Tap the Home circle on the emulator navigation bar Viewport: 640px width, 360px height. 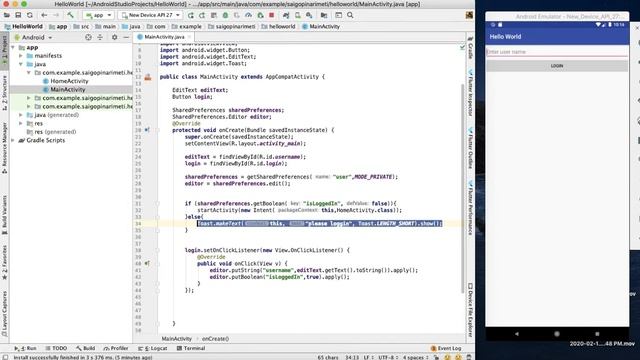557,333
